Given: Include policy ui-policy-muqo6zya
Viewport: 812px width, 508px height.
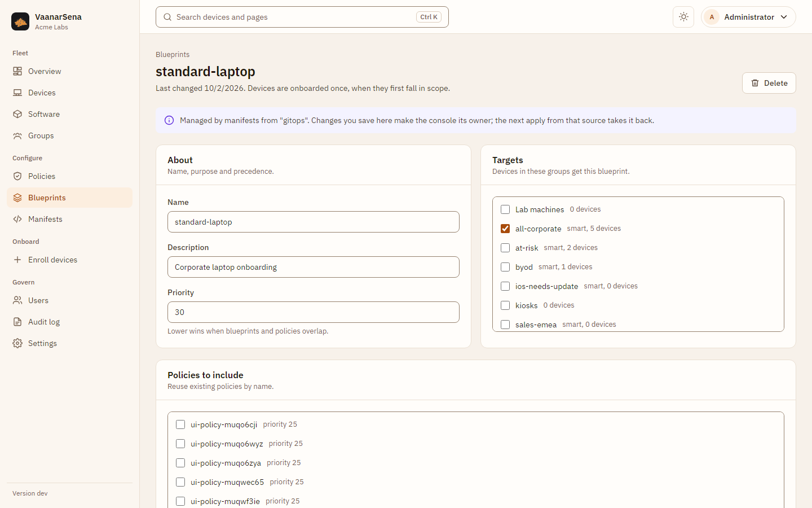Looking at the screenshot, I should [x=180, y=463].
